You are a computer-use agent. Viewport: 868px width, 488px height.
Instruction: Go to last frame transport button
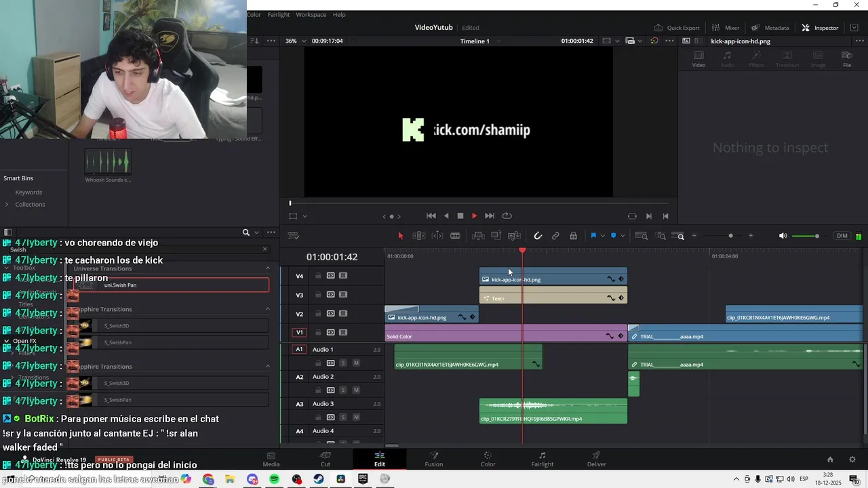point(490,216)
